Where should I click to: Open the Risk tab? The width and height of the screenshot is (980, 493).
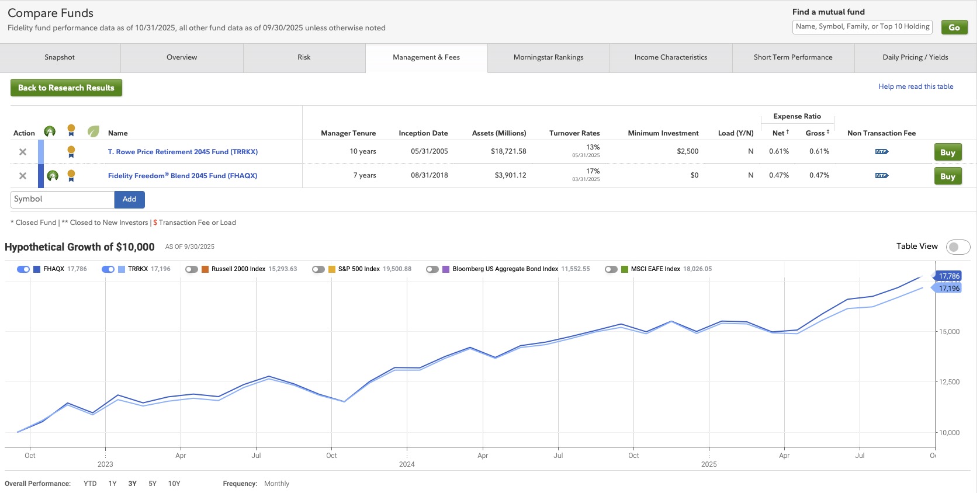(x=304, y=57)
